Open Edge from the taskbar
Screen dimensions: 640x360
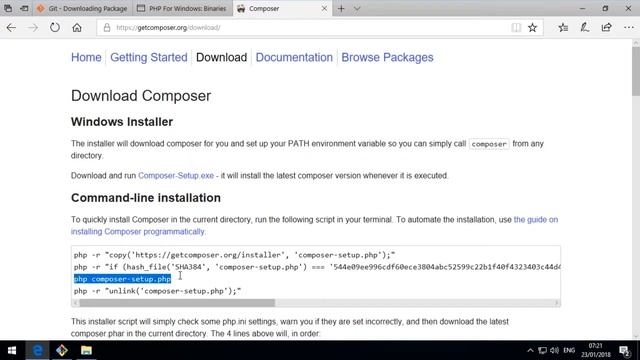click(x=37, y=350)
